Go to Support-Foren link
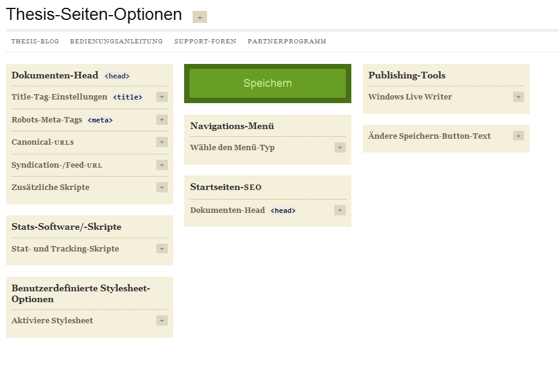559x392 pixels. pos(205,41)
